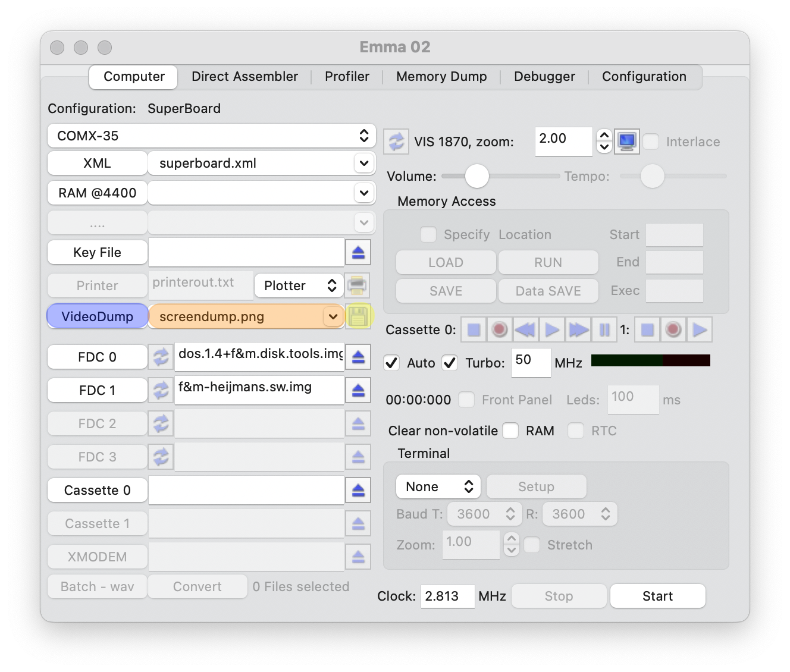Open the COMX-35 computer dropdown
Image resolution: width=790 pixels, height=672 pixels.
tap(211, 136)
